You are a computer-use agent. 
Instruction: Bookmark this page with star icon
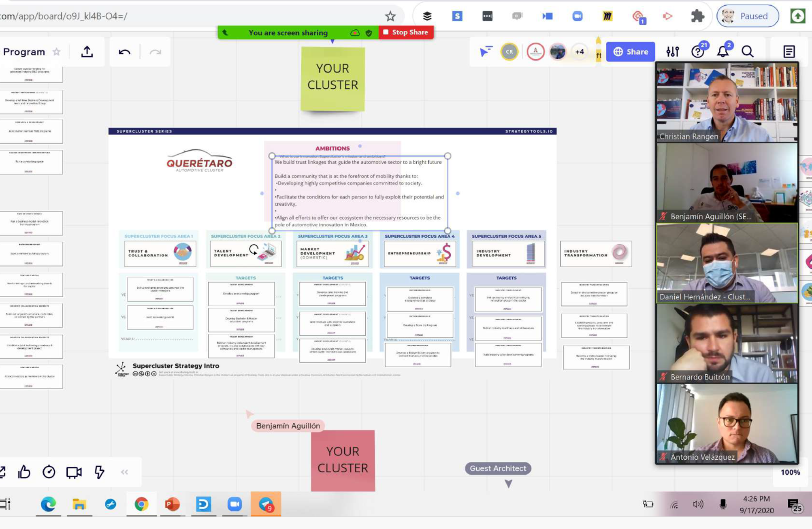[390, 16]
